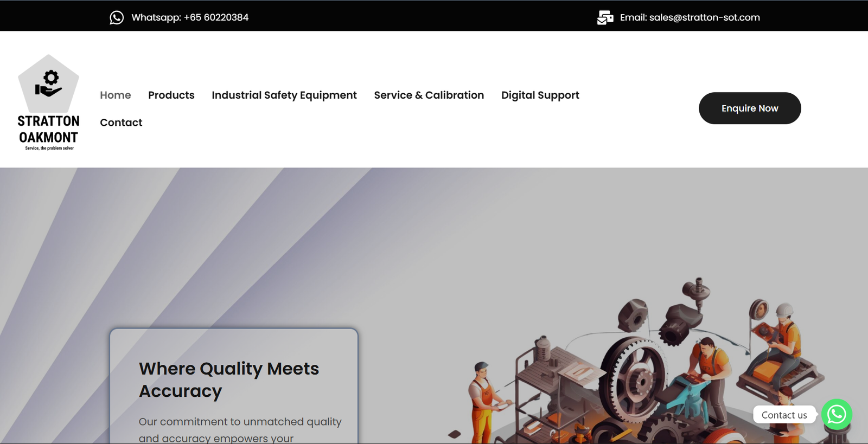Go to the Home page
868x444 pixels.
tap(116, 95)
